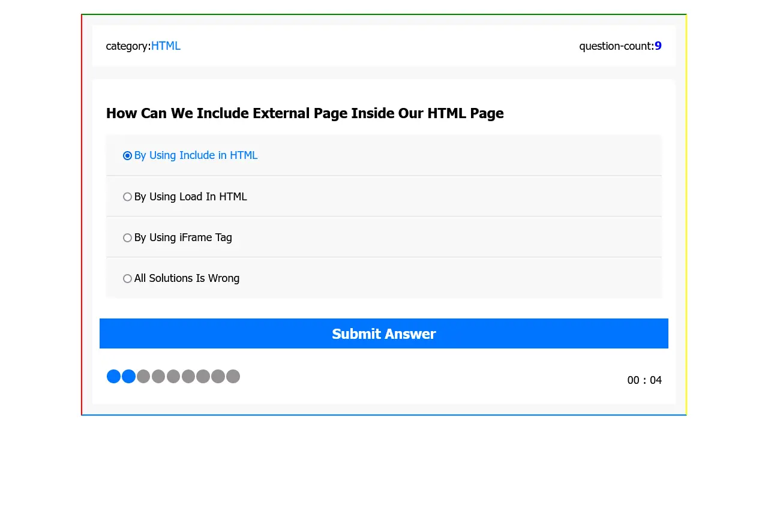Click the fourth progress dot
768x532 pixels.
point(158,377)
